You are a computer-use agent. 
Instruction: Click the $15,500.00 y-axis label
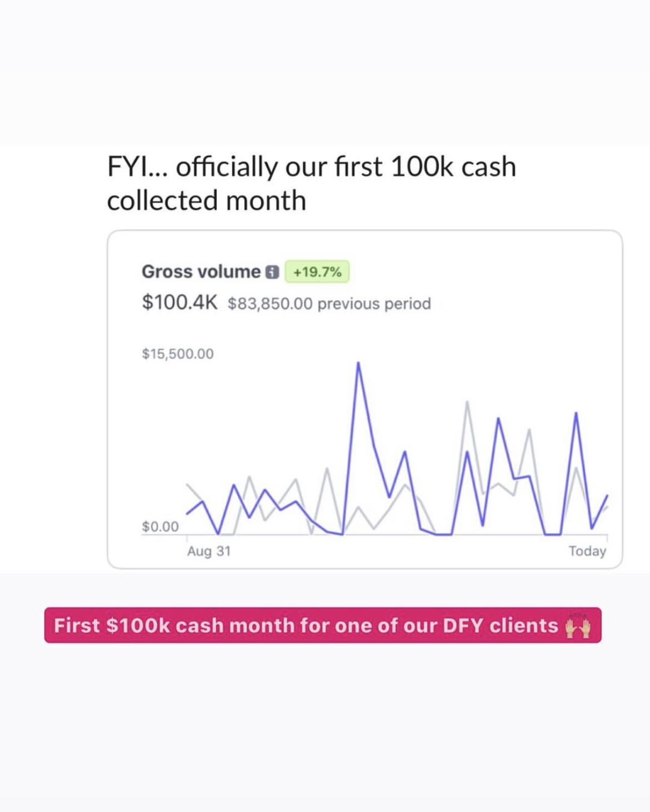tap(178, 354)
